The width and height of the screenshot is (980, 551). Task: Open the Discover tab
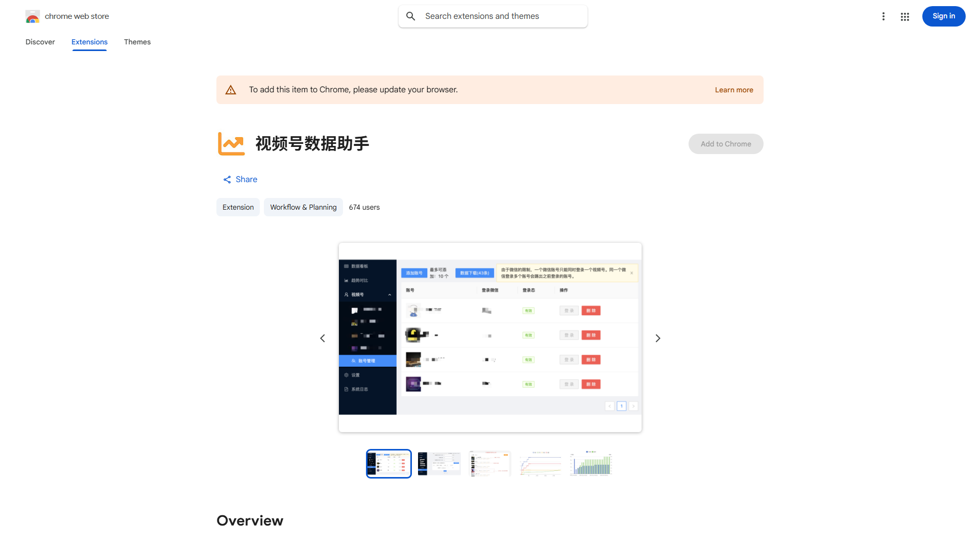pos(40,42)
